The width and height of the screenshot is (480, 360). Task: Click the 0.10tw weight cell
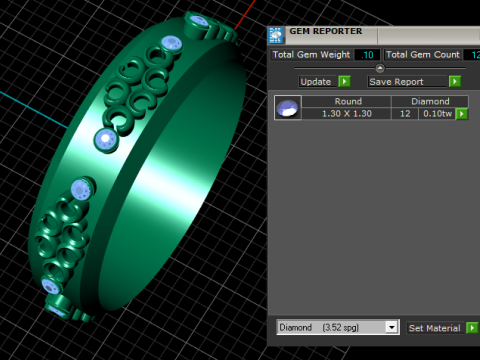tap(437, 114)
